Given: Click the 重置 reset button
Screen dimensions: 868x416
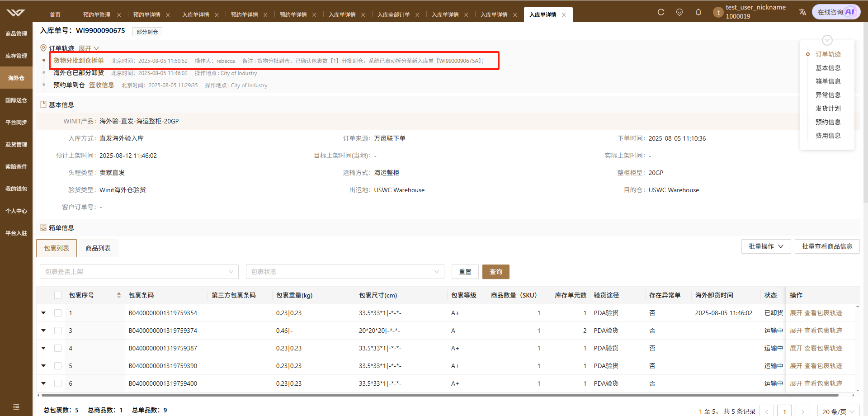Looking at the screenshot, I should [x=465, y=272].
